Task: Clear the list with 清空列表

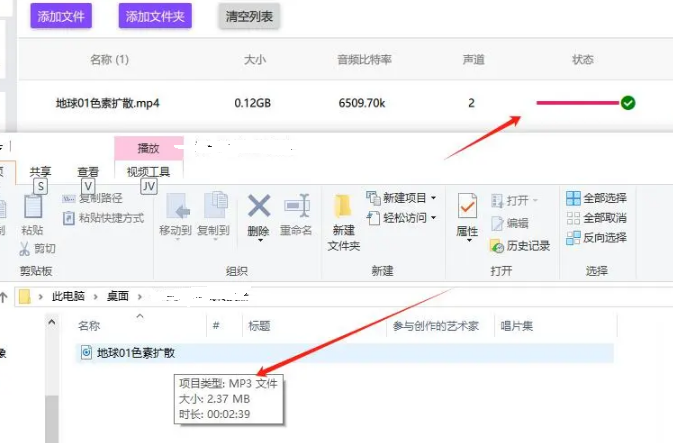Action: point(249,17)
